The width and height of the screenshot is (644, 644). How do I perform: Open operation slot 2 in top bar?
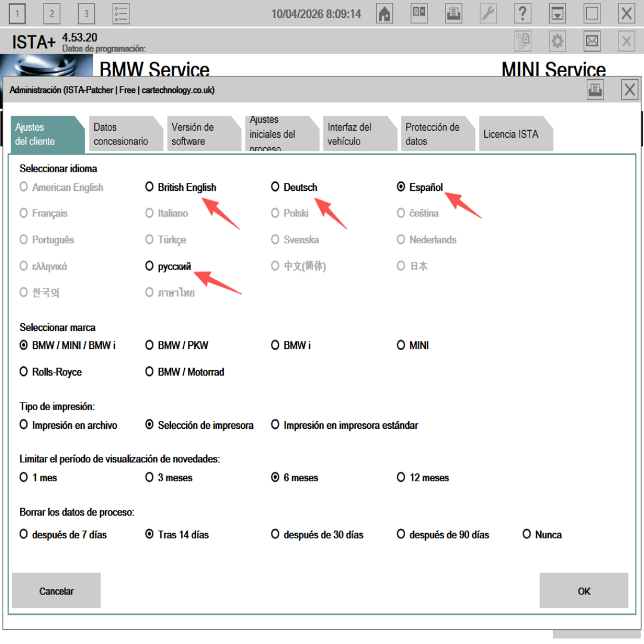[52, 14]
